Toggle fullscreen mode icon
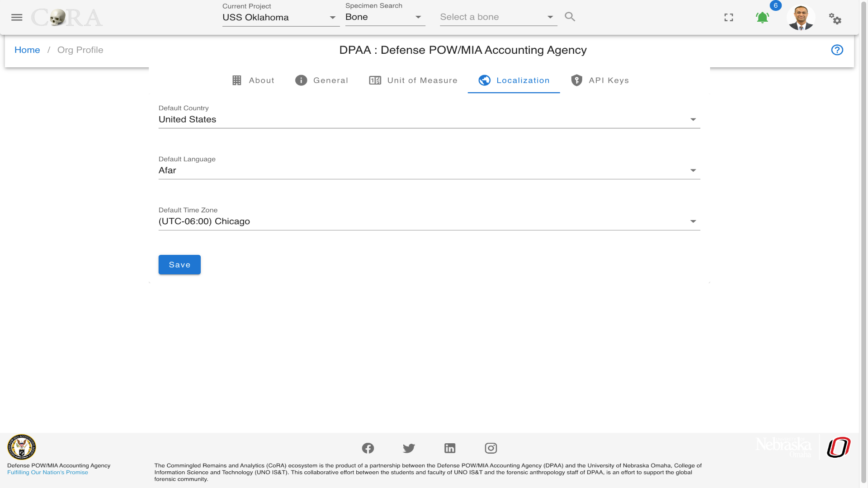Image resolution: width=868 pixels, height=488 pixels. tap(729, 18)
